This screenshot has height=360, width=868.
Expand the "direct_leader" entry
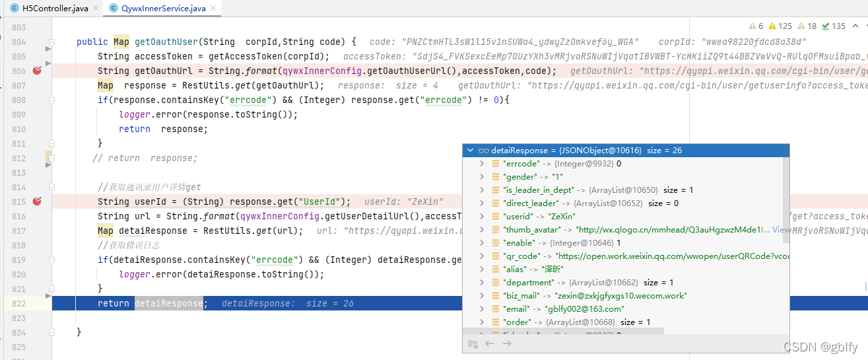coord(483,203)
